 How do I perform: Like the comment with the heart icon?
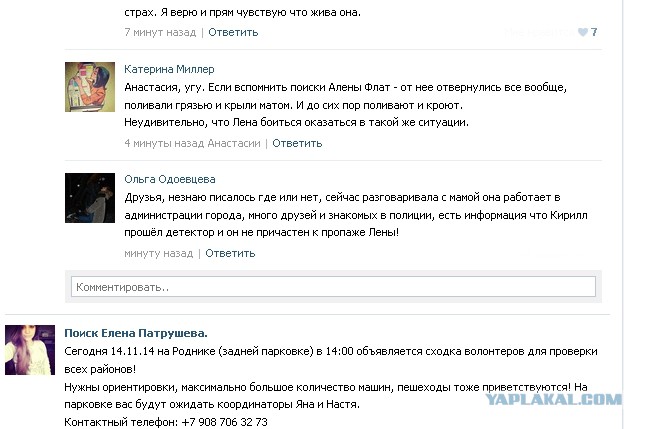[583, 32]
